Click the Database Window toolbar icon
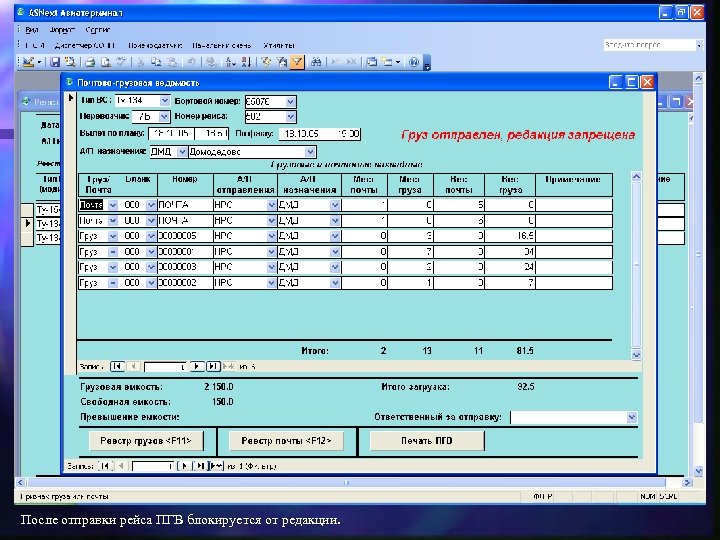This screenshot has height=540, width=720. [x=371, y=62]
